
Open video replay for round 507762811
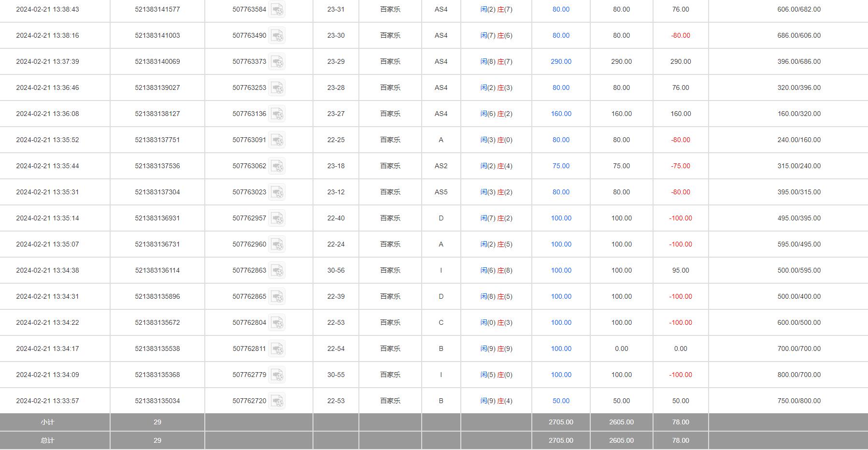[x=277, y=349]
